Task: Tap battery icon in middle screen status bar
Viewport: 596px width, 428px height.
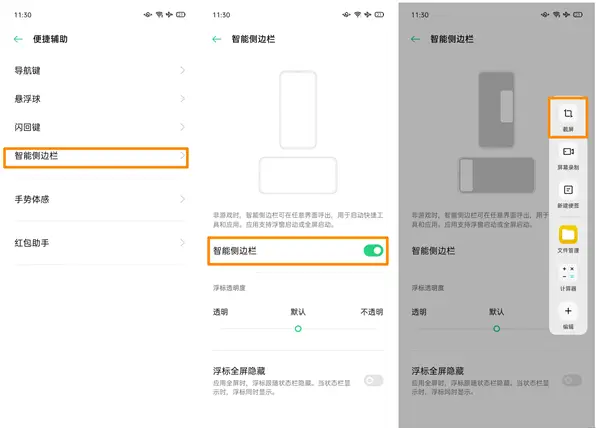Action: click(x=379, y=15)
